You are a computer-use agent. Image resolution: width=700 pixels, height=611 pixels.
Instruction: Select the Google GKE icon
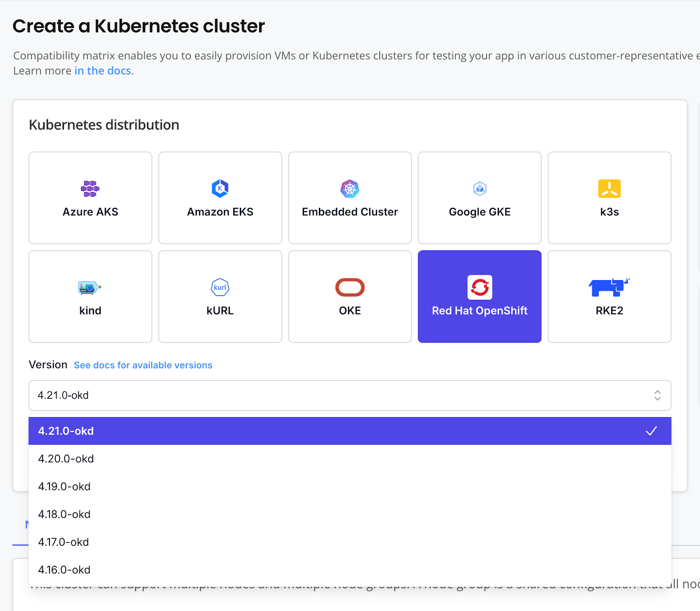click(x=480, y=189)
